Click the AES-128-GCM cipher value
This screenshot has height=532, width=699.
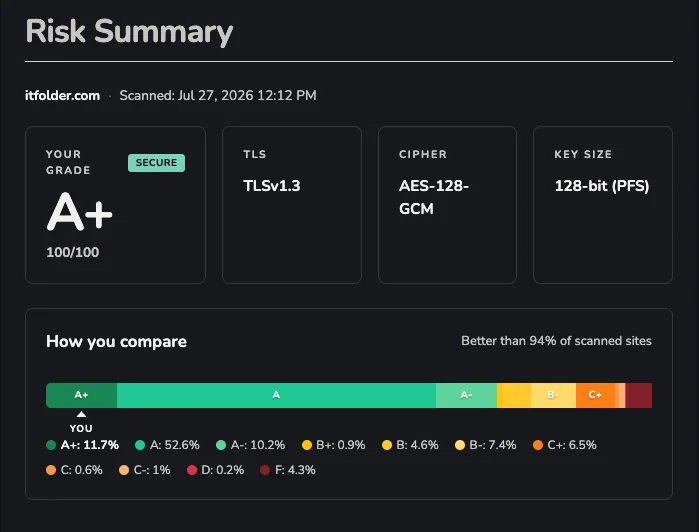[434, 197]
